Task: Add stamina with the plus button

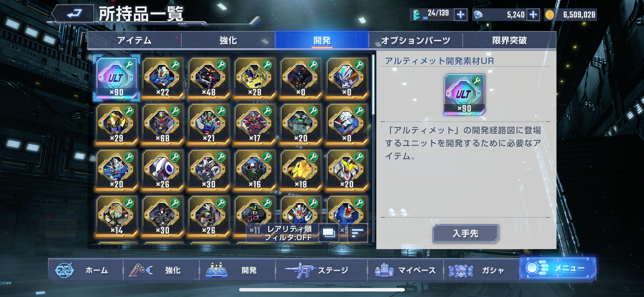Action: tap(460, 15)
